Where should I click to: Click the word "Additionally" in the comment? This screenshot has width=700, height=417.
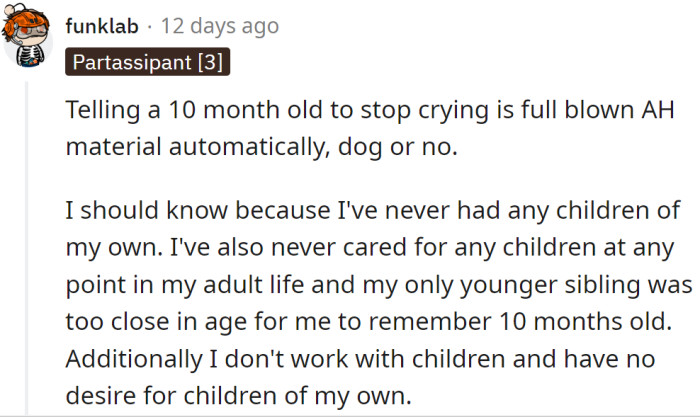pos(134,359)
